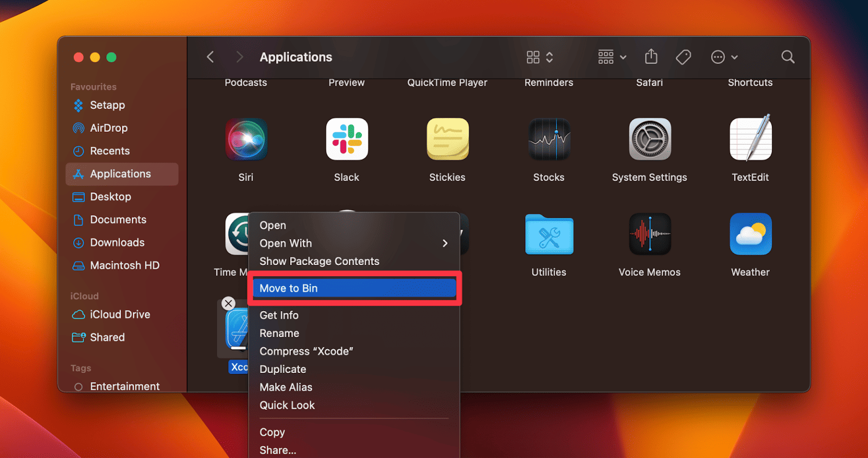868x458 pixels.
Task: Open iCloud Drive in the sidebar
Action: point(122,314)
